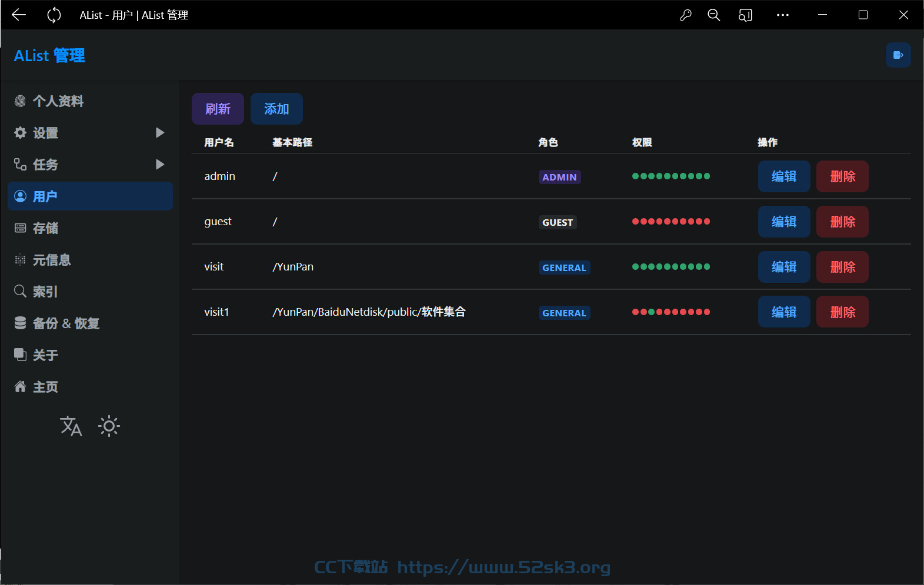924x585 pixels.
Task: Click the username cell 'guest'
Action: coord(218,222)
